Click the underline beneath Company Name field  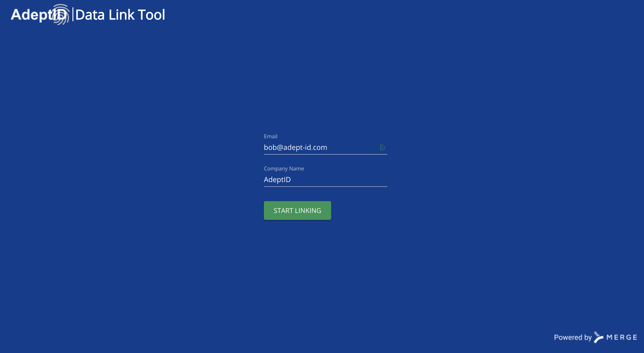(x=325, y=187)
